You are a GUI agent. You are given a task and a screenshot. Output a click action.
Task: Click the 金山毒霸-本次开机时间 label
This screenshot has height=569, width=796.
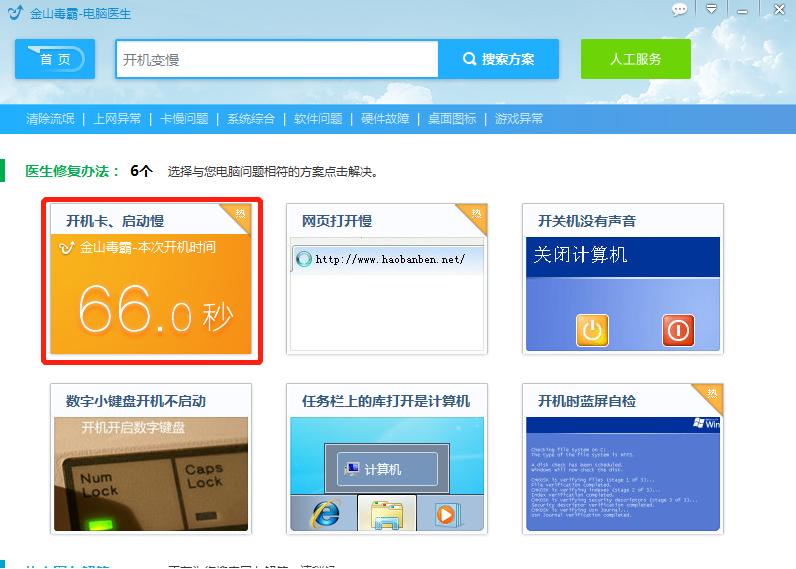[147, 247]
